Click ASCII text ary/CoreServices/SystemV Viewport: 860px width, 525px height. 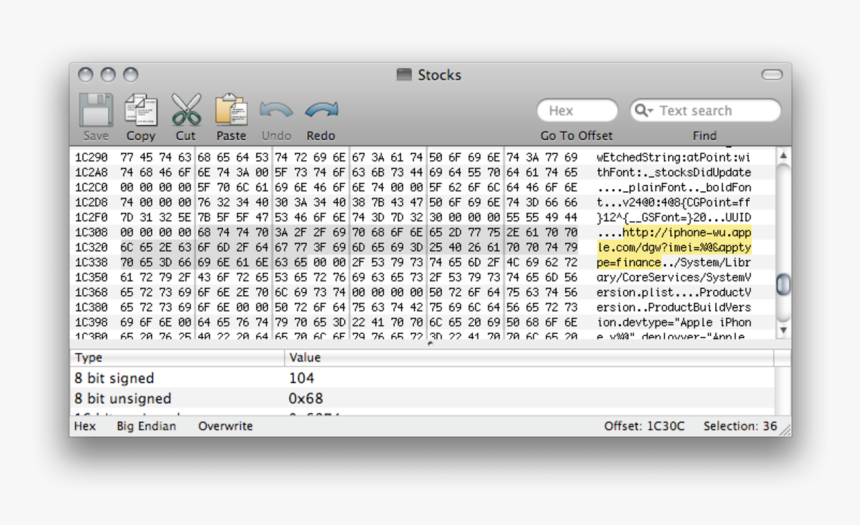(x=674, y=278)
